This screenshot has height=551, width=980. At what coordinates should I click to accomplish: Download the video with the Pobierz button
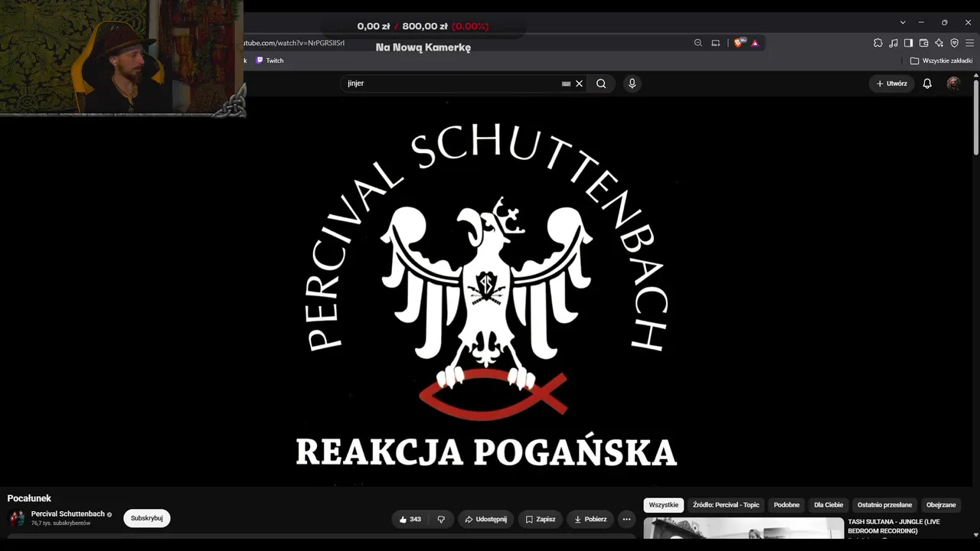click(590, 519)
